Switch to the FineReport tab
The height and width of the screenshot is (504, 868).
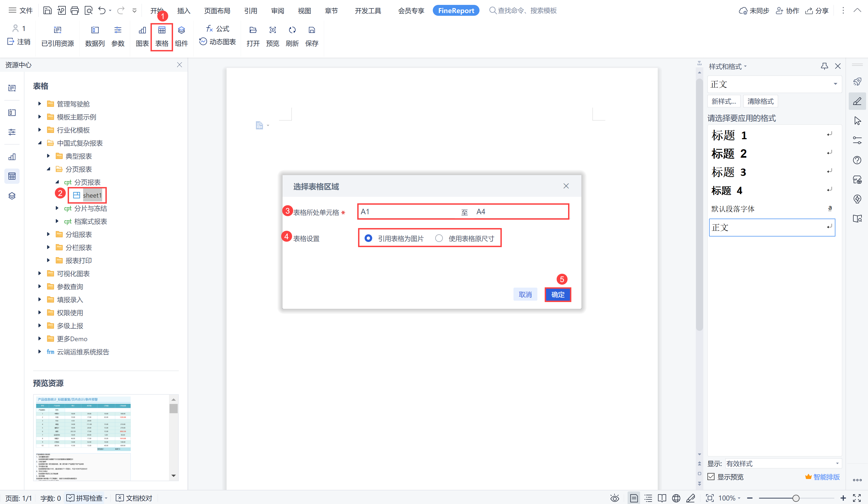pos(456,11)
